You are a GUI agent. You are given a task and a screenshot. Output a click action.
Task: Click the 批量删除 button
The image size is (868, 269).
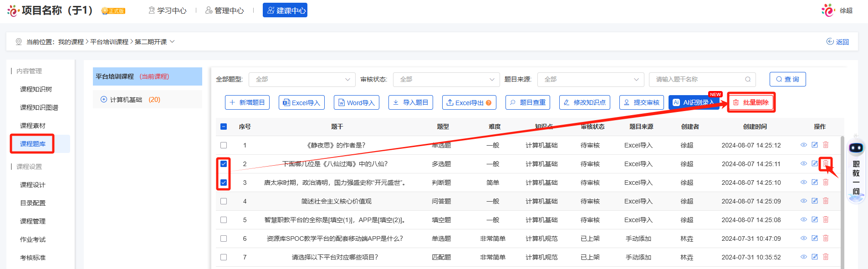point(751,102)
